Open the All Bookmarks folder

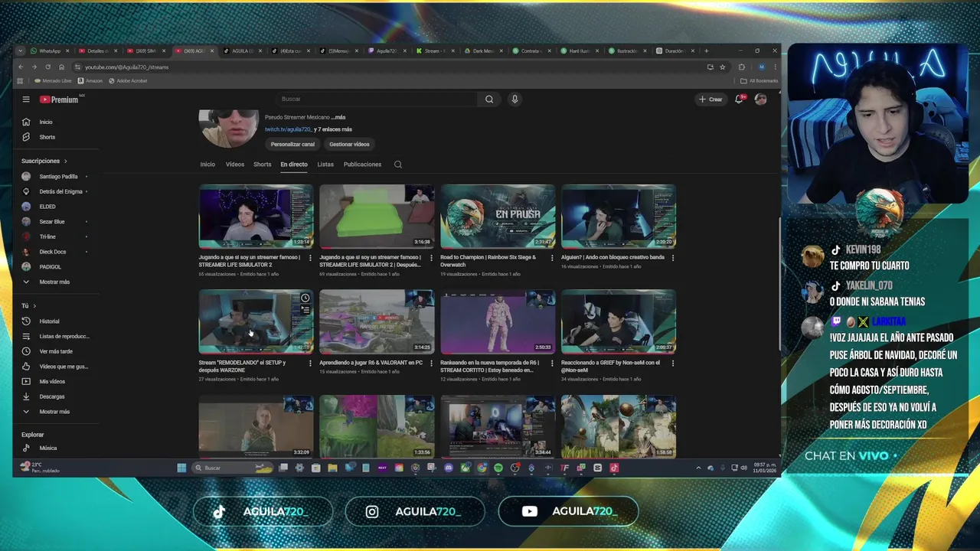pyautogui.click(x=759, y=80)
